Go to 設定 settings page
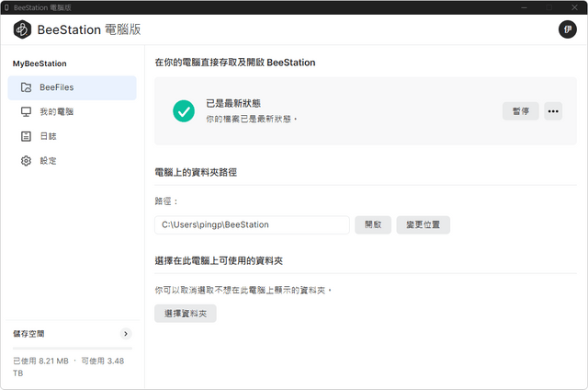588x390 pixels. 72,161
